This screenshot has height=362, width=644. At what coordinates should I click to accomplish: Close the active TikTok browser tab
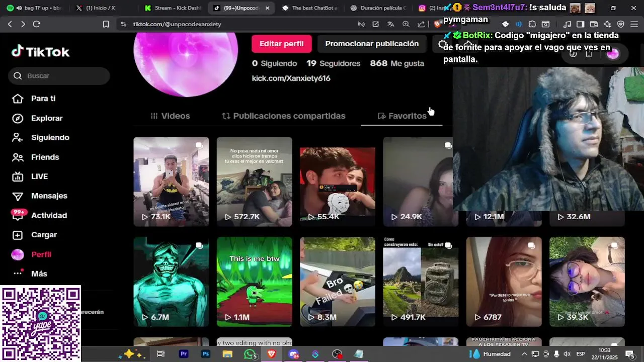(x=267, y=8)
